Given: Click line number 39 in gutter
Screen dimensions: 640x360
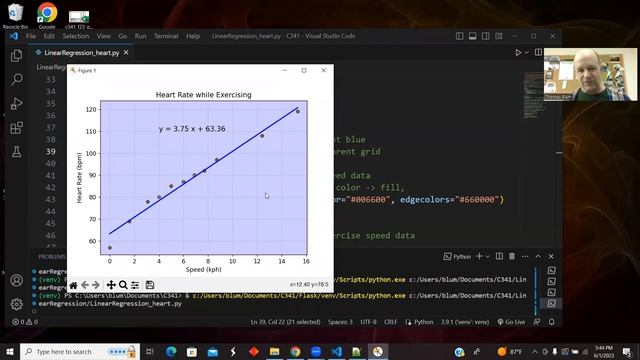Looking at the screenshot, I should pos(51,151).
